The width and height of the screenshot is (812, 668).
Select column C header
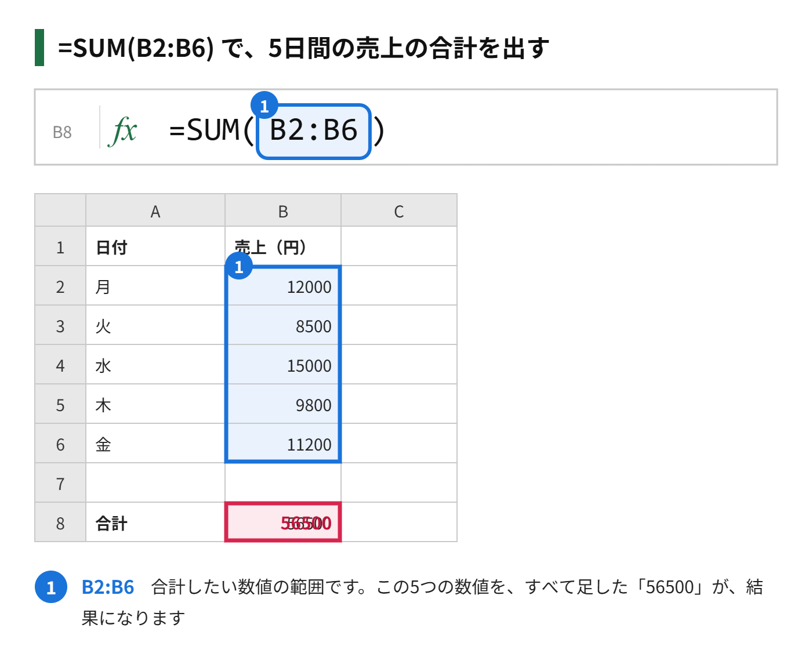[399, 210]
